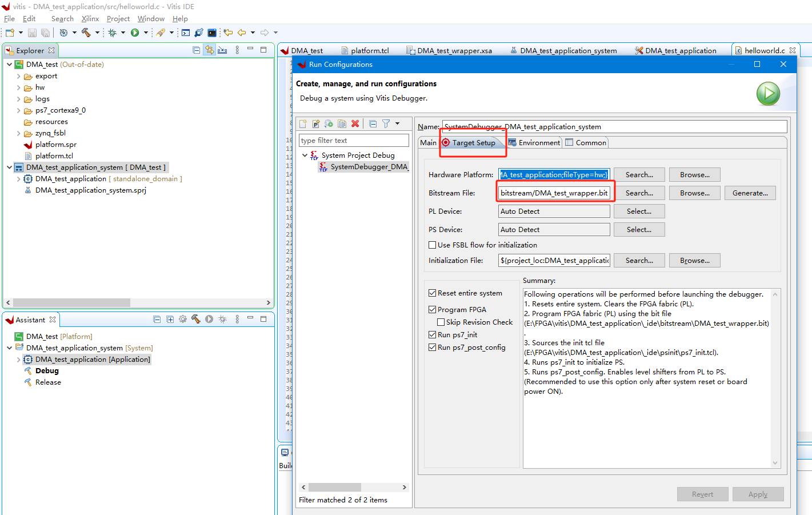The height and width of the screenshot is (515, 812).
Task: Click the Filter funnel icon in the Run Configurations dialog
Action: pos(386,123)
